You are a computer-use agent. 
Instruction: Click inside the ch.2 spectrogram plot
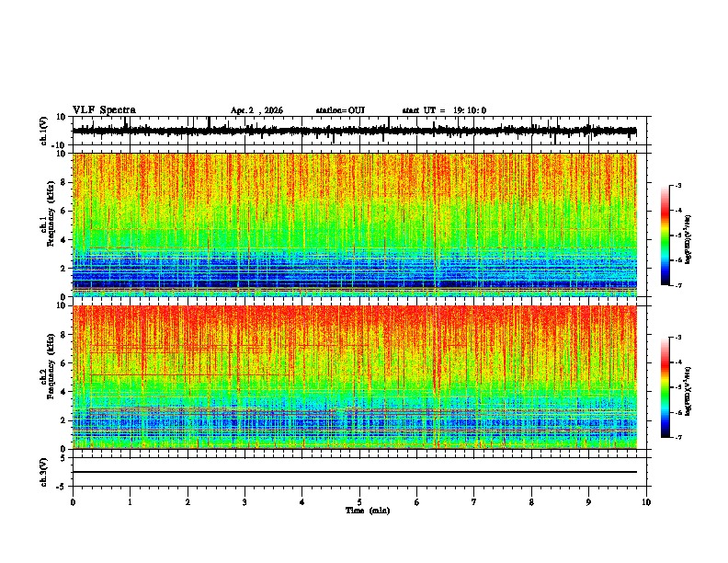tap(355, 377)
